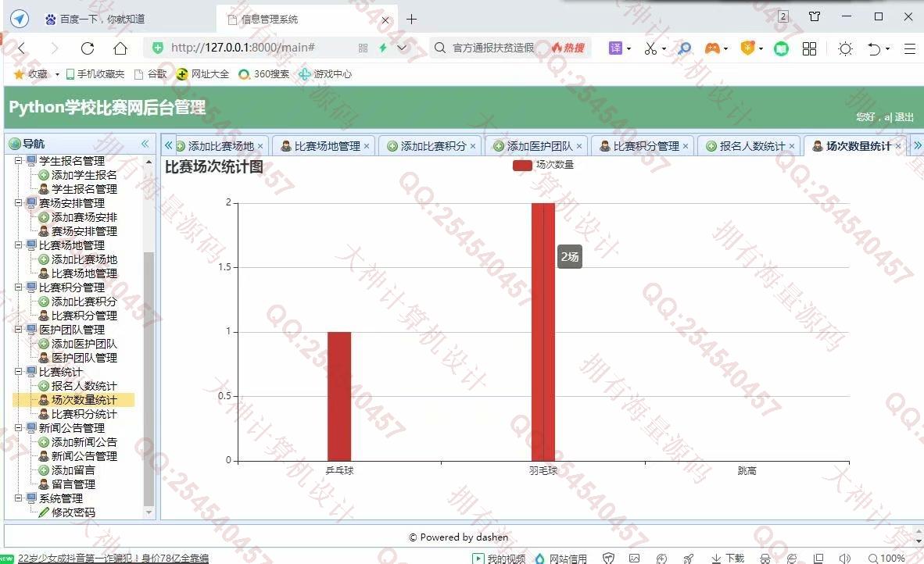Click the 羽毛球 bar in the chart
Image resolution: width=924 pixels, height=564 pixels.
[543, 332]
